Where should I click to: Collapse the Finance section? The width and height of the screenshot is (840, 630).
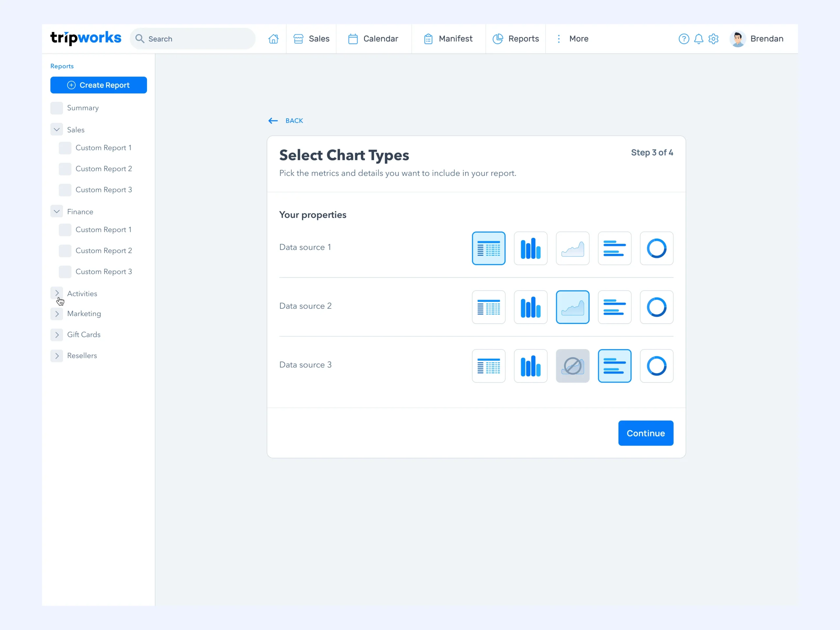tap(56, 211)
